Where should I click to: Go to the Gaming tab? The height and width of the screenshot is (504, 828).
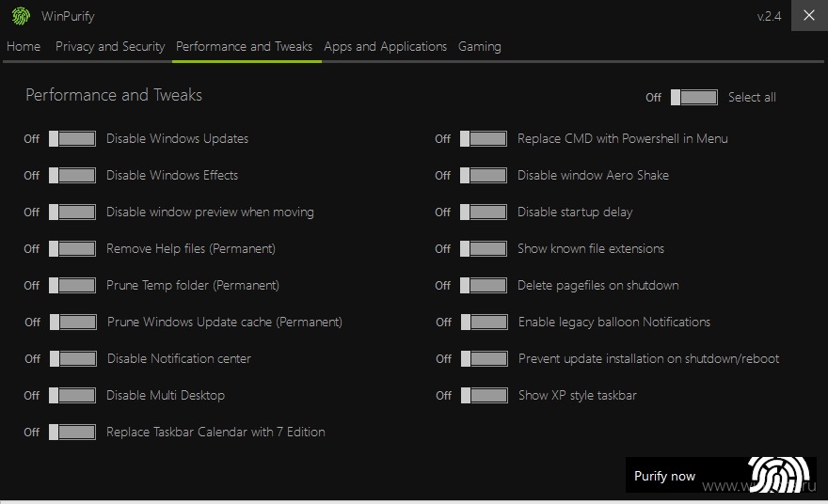(x=480, y=46)
